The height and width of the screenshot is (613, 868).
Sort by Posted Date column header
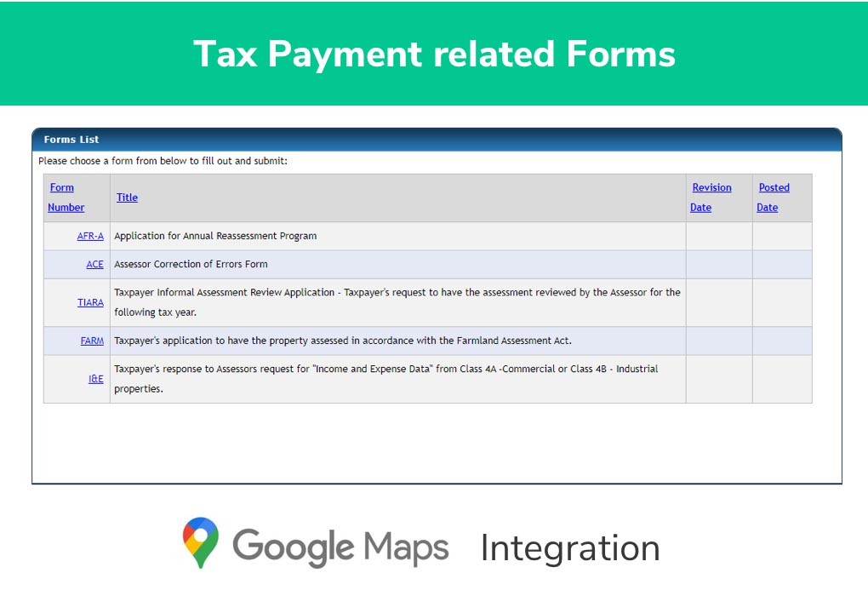pos(773,198)
